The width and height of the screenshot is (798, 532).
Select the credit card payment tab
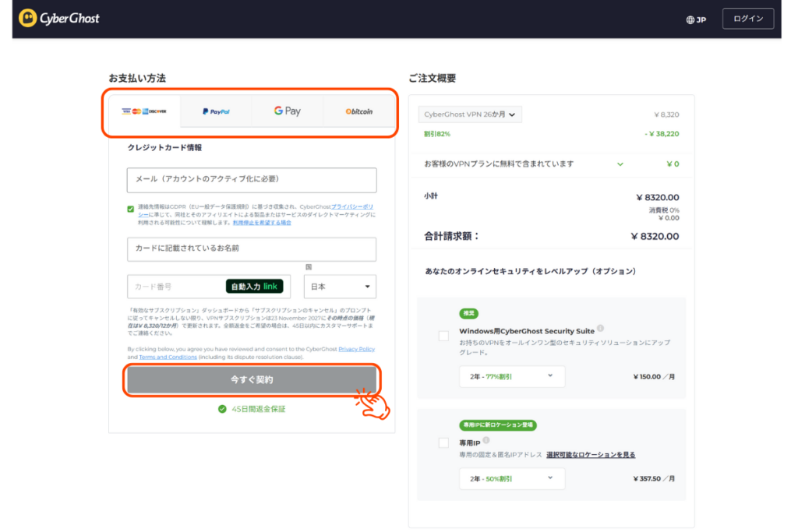pos(144,111)
